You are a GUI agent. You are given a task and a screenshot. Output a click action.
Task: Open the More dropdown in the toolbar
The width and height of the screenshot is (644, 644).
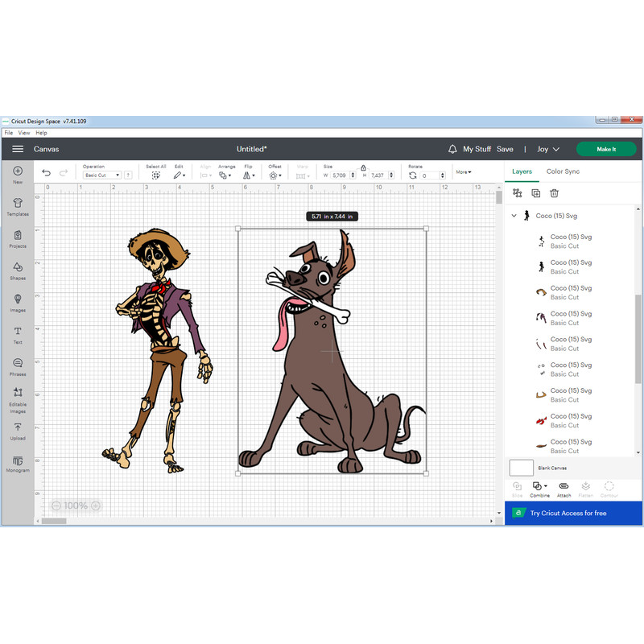pyautogui.click(x=464, y=171)
